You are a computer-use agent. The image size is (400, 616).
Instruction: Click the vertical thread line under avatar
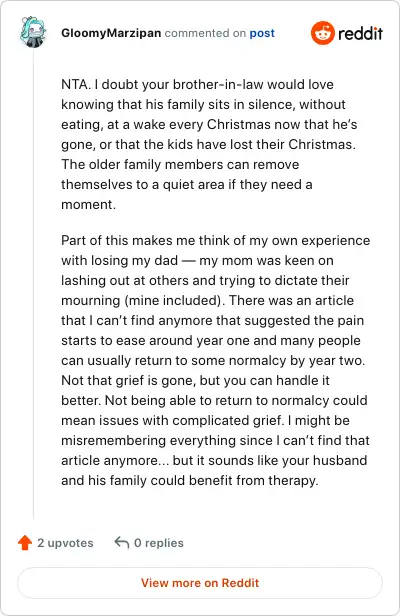tap(33, 283)
